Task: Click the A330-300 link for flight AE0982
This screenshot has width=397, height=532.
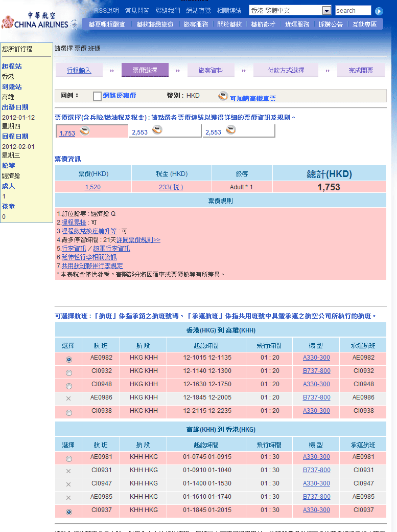Action: tap(316, 358)
